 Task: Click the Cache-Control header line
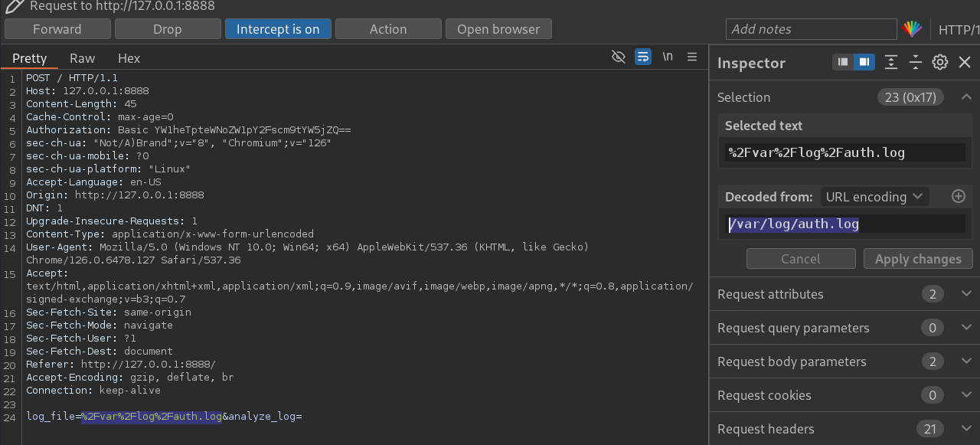tap(100, 117)
